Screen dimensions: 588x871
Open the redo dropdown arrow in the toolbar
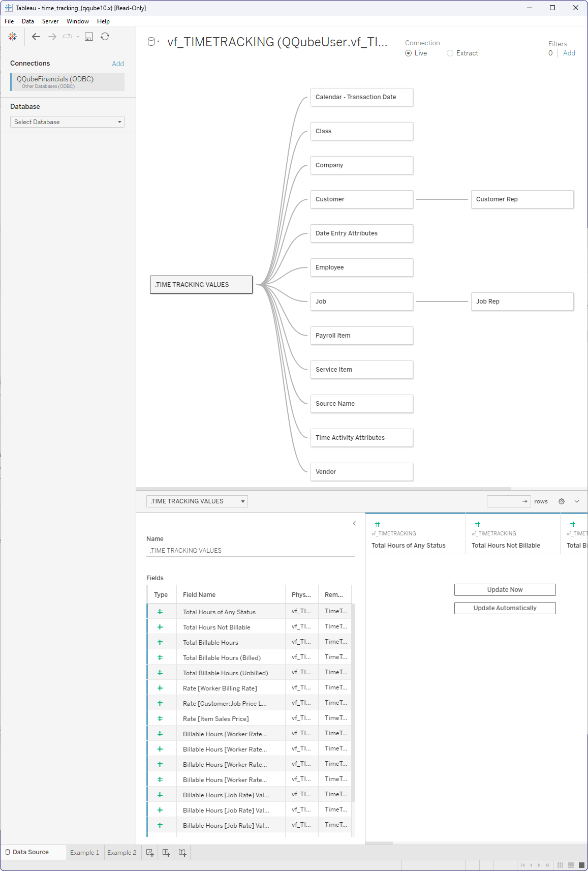pos(78,37)
